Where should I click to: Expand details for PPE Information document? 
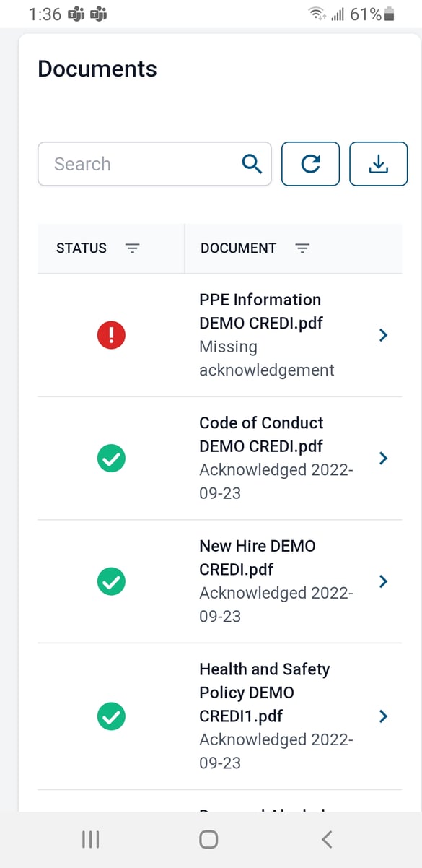(x=383, y=334)
